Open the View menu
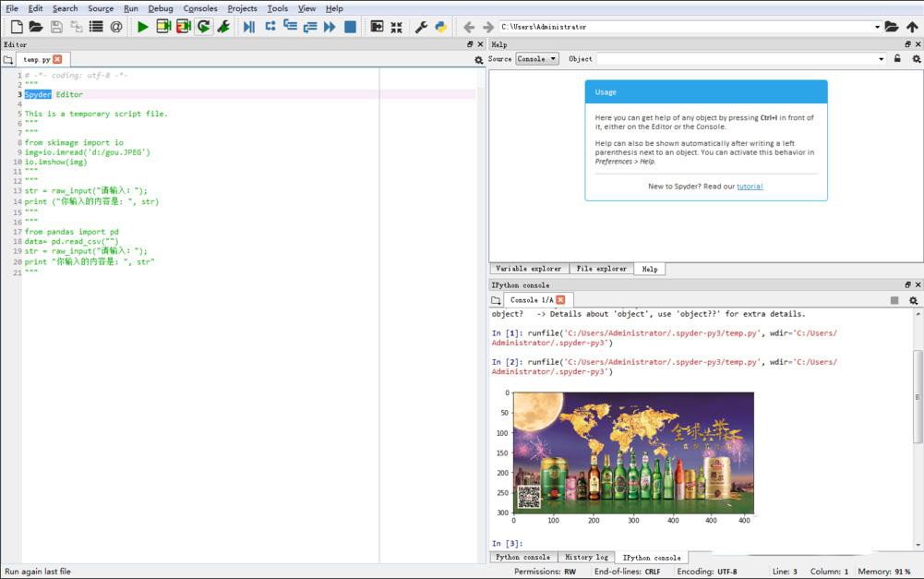924x579 pixels. [x=306, y=8]
